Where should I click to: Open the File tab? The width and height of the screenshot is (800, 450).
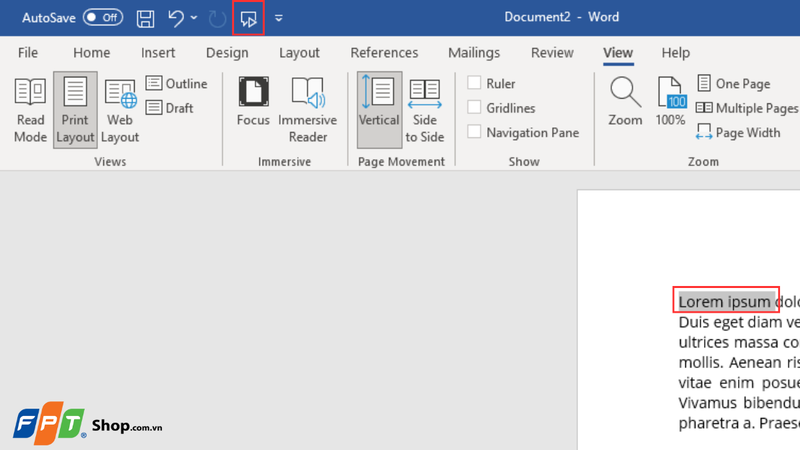click(28, 53)
